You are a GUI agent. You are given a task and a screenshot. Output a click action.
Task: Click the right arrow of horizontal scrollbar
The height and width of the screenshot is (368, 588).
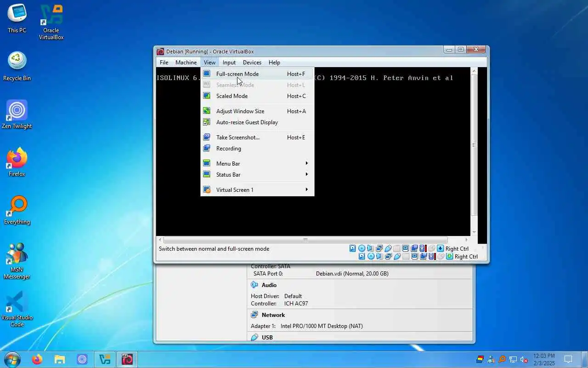tap(466, 240)
